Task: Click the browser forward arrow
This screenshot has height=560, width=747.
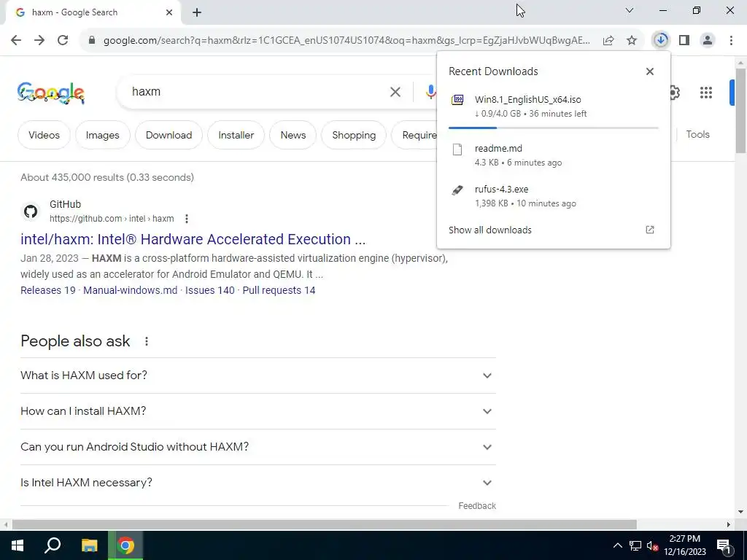Action: coord(39,41)
